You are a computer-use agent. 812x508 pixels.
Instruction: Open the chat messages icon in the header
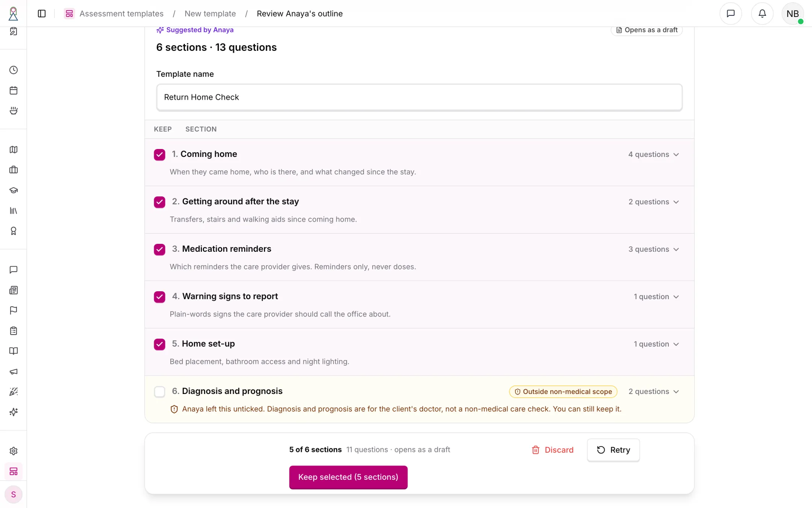[730, 14]
